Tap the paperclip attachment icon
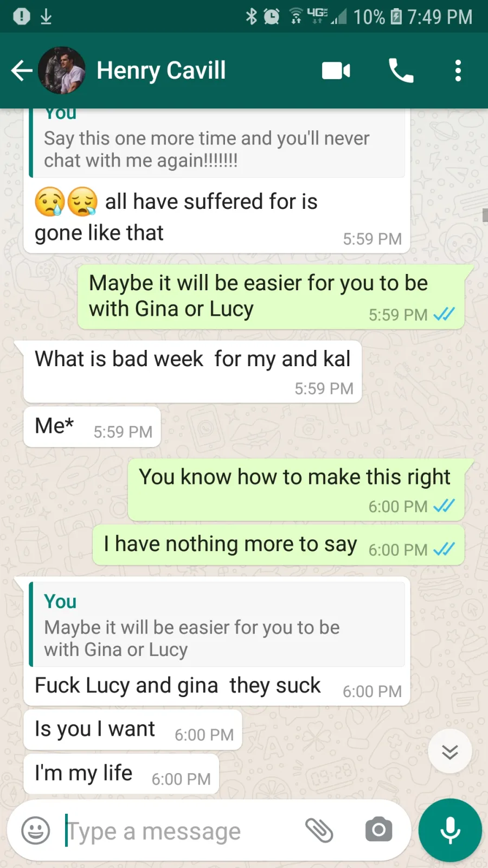488x868 pixels. tap(319, 830)
